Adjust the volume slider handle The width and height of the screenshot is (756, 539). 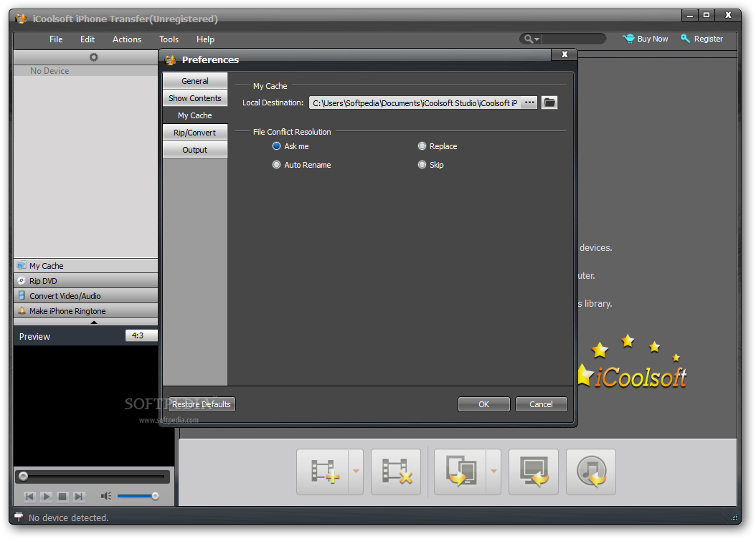(x=155, y=496)
